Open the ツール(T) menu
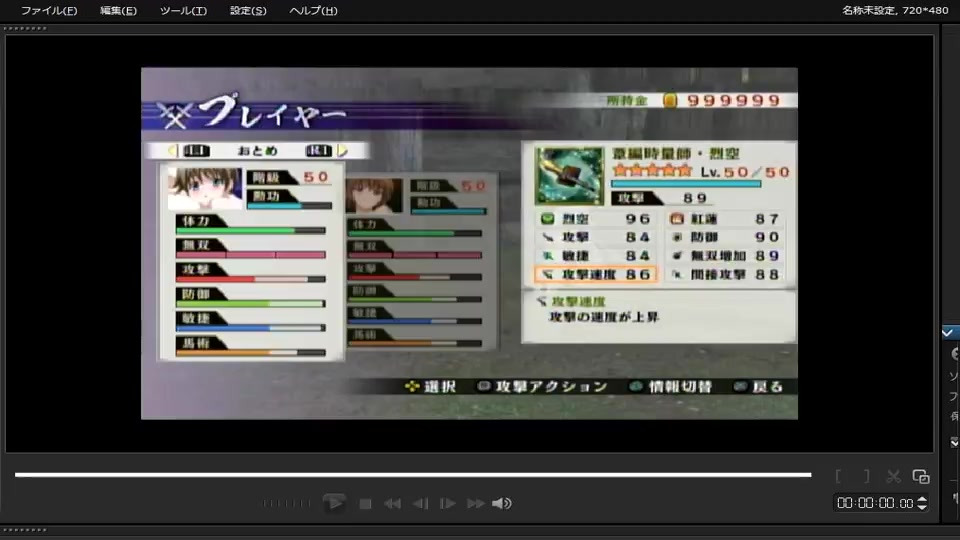The width and height of the screenshot is (960, 540). coord(183,10)
